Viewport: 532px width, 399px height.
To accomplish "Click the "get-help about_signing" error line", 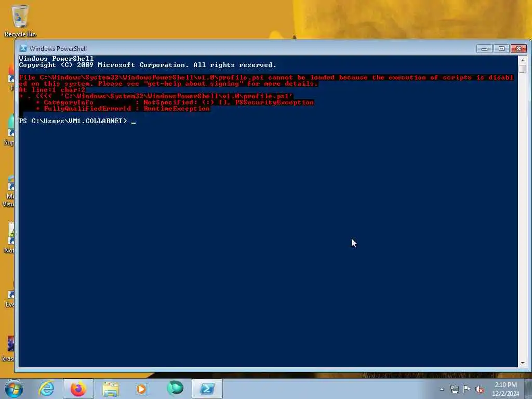I will click(168, 84).
